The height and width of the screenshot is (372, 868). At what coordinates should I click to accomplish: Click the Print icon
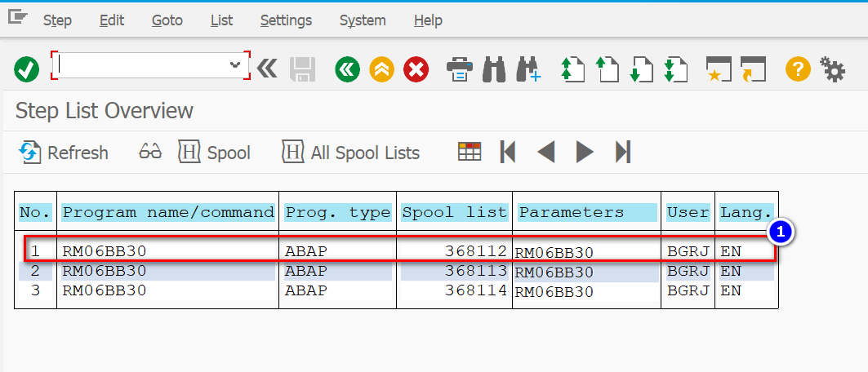point(460,70)
